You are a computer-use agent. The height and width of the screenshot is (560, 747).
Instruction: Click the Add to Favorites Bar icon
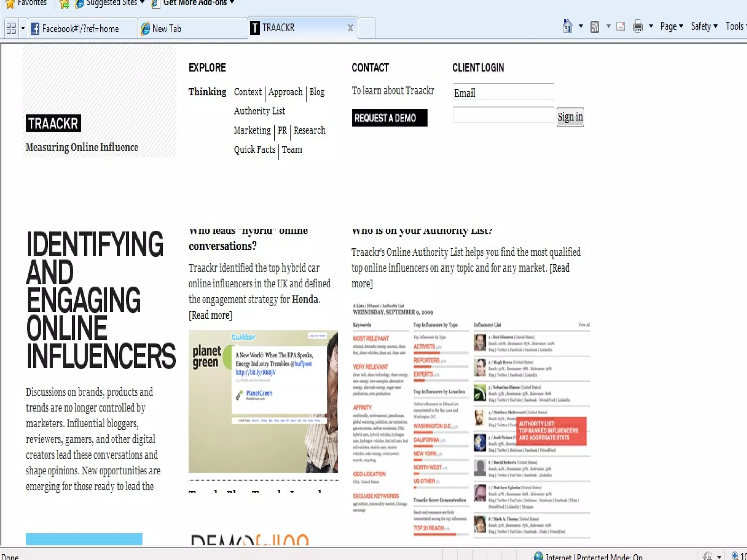click(x=65, y=4)
